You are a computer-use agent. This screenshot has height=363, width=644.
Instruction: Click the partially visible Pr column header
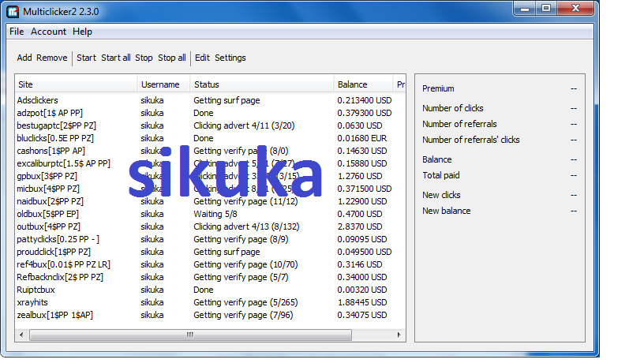[x=399, y=84]
